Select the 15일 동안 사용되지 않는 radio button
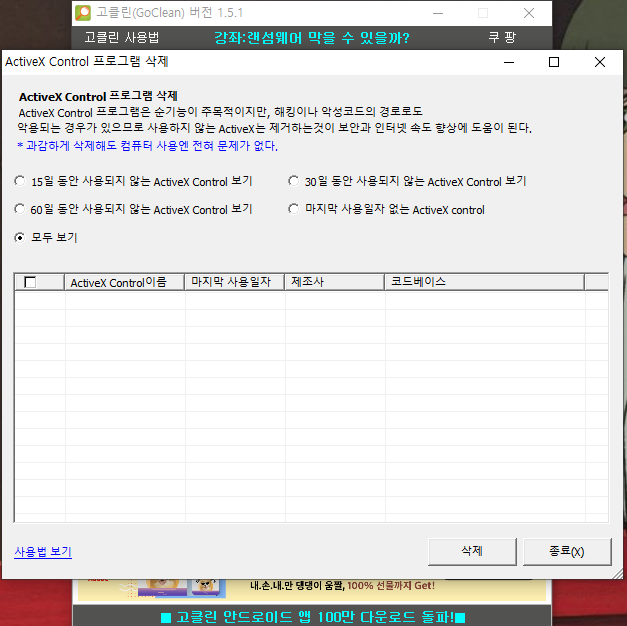Image resolution: width=627 pixels, height=626 pixels. (x=20, y=181)
